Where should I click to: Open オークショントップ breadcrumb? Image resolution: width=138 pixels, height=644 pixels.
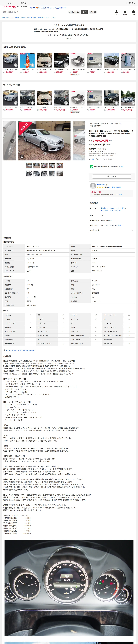[x=8, y=18]
